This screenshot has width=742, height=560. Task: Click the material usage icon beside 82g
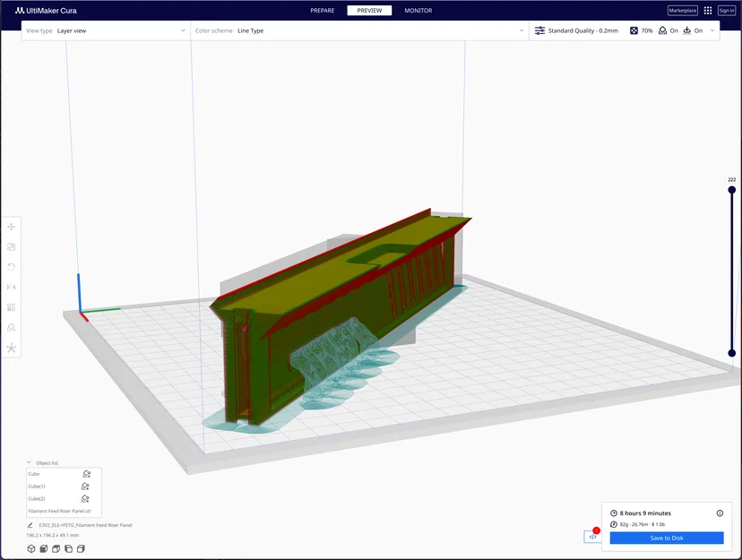pyautogui.click(x=614, y=524)
